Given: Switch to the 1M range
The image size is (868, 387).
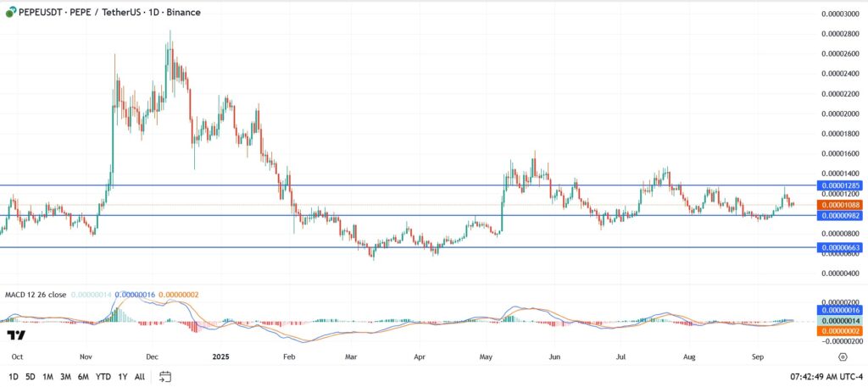Looking at the screenshot, I should point(48,376).
